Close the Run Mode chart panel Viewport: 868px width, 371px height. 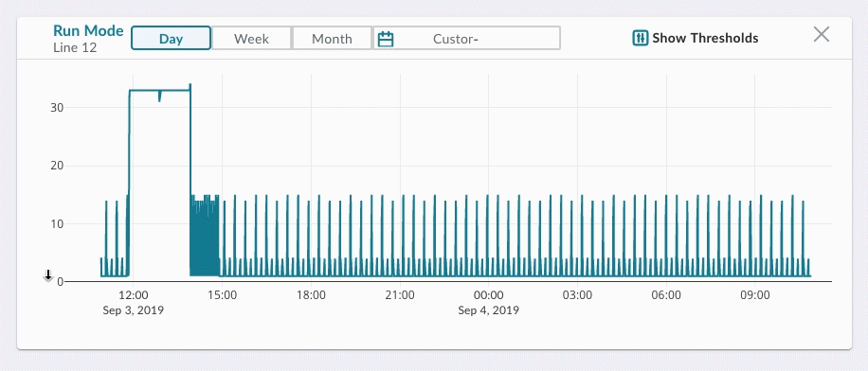(x=822, y=35)
